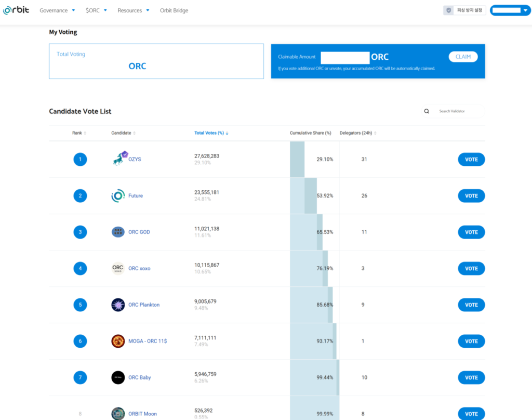Image resolution: width=532 pixels, height=420 pixels.
Task: Sort by Candidate column
Action: (x=124, y=133)
